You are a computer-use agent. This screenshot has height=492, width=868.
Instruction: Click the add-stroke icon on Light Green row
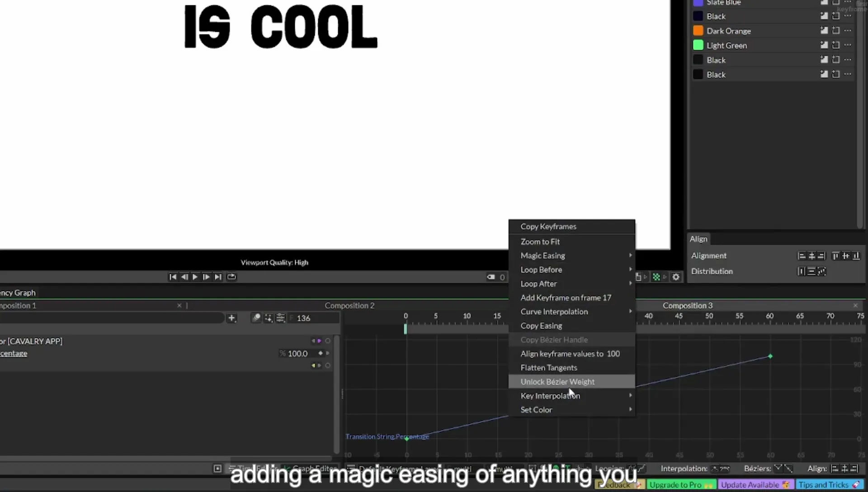836,45
